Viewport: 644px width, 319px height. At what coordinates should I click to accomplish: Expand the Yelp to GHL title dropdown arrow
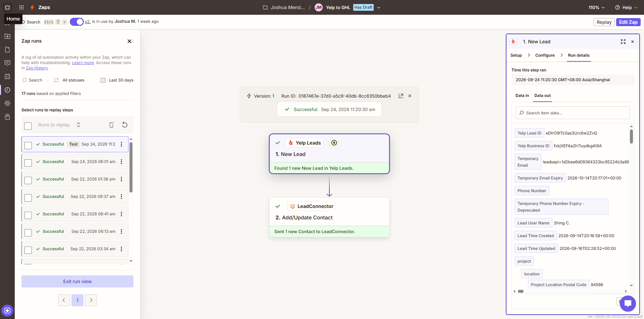pyautogui.click(x=379, y=7)
